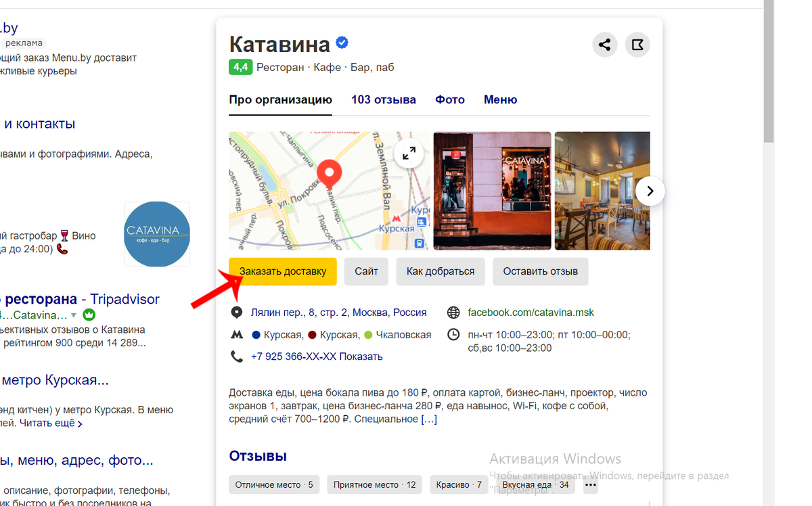Viewport: 812px width, 506px height.
Task: Reveal the phone number with Показать
Action: [x=361, y=356]
